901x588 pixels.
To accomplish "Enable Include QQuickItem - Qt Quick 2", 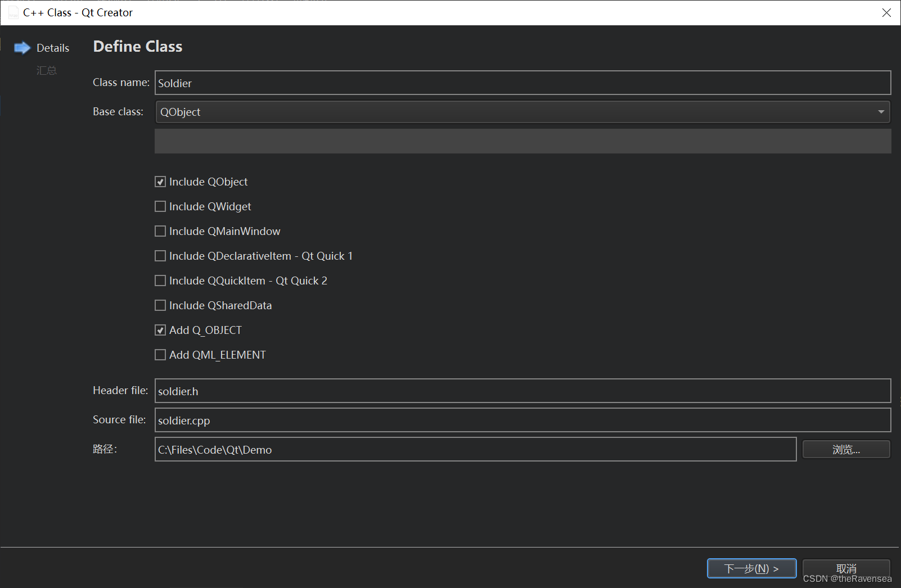I will coord(160,281).
